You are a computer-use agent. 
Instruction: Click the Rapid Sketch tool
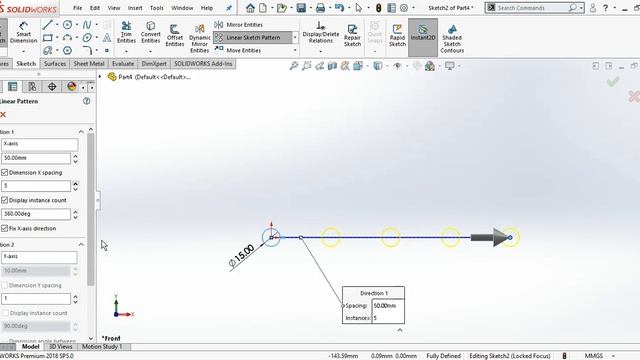[x=397, y=35]
